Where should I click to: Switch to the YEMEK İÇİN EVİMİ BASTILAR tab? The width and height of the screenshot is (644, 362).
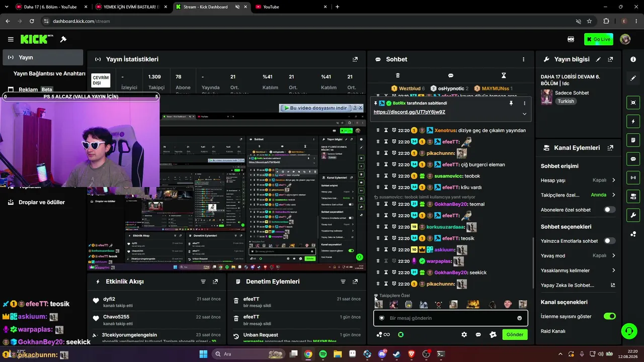133,7
